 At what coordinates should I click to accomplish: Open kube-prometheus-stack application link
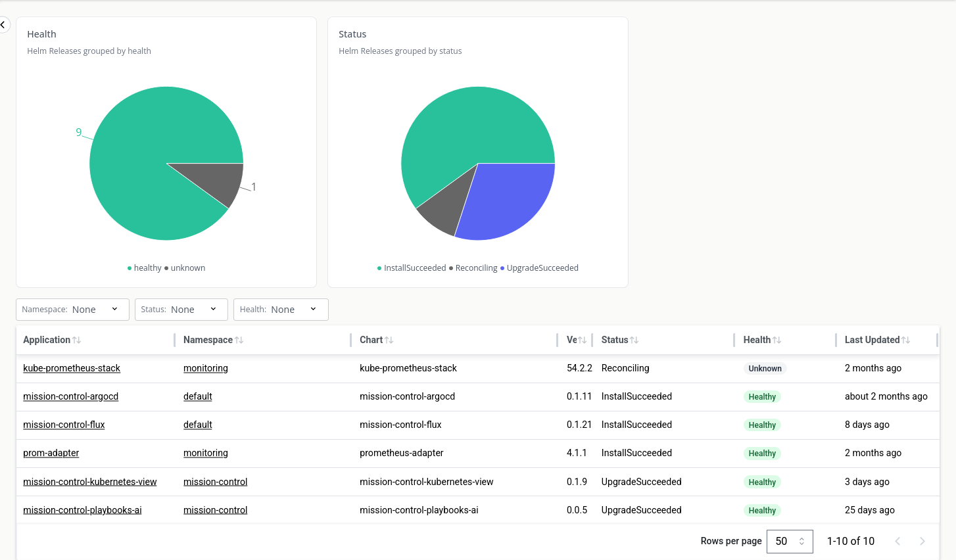click(x=72, y=368)
